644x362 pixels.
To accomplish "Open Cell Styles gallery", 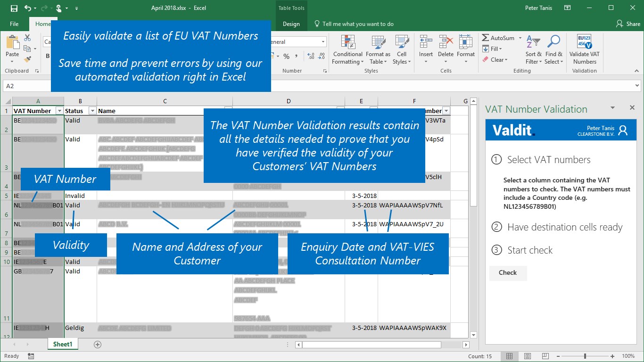I will (402, 50).
